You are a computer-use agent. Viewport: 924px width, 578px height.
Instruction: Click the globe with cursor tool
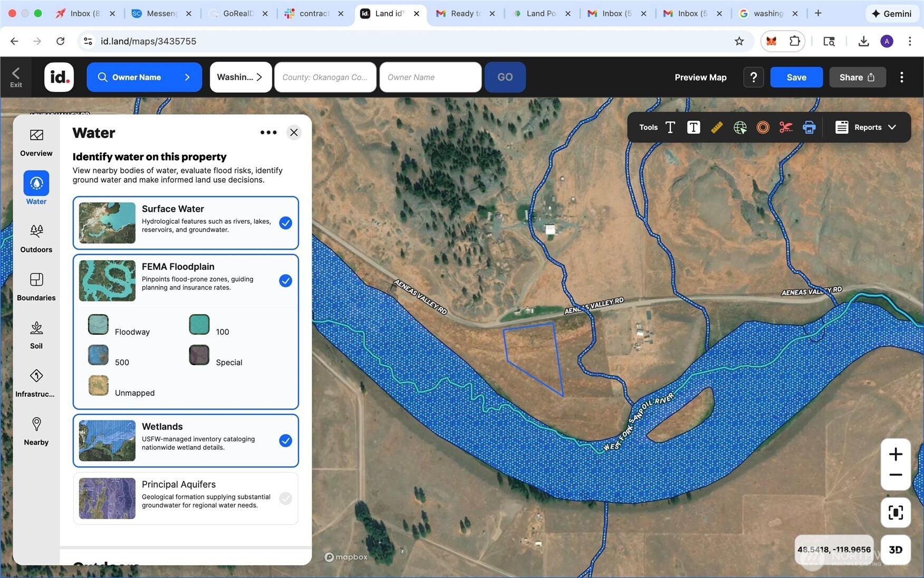tap(740, 127)
